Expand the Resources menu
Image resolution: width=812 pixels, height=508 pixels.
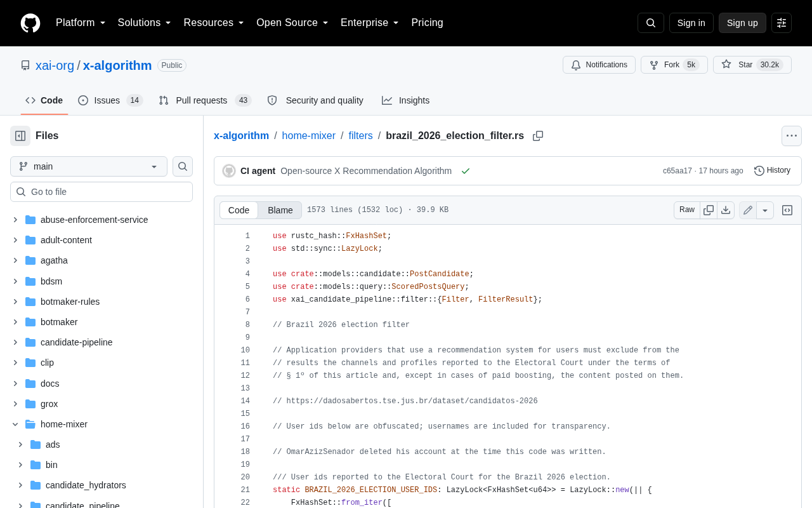click(x=214, y=23)
